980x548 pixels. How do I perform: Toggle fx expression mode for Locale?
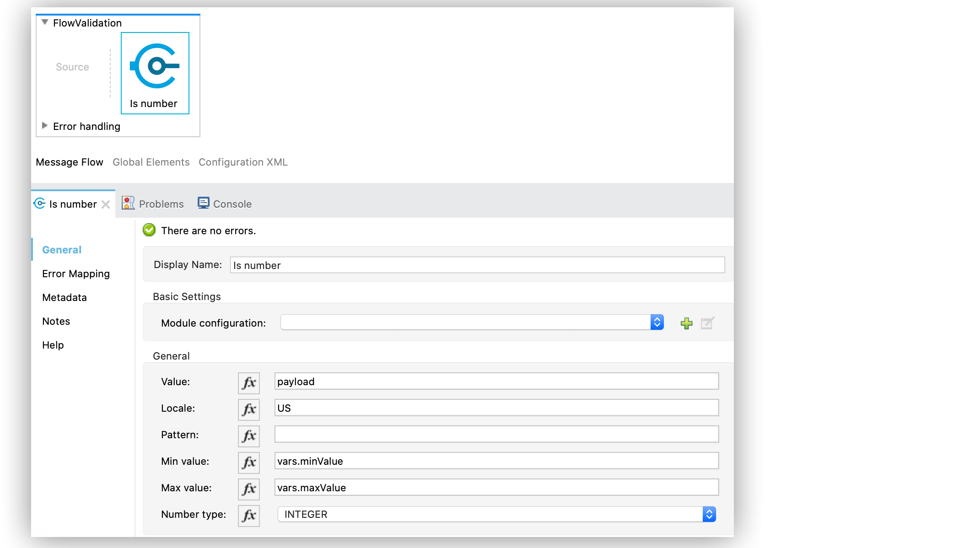[248, 409]
